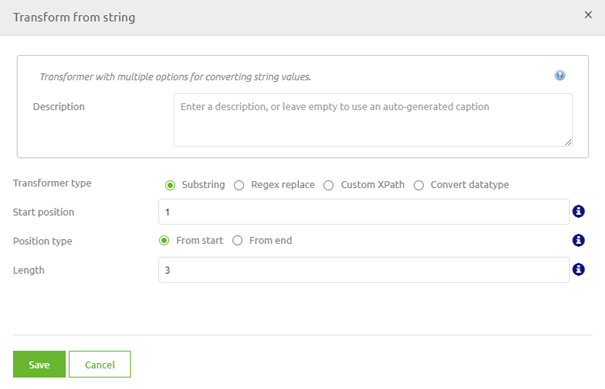The image size is (605, 389).
Task: Show info for Position type option
Action: pyautogui.click(x=578, y=240)
